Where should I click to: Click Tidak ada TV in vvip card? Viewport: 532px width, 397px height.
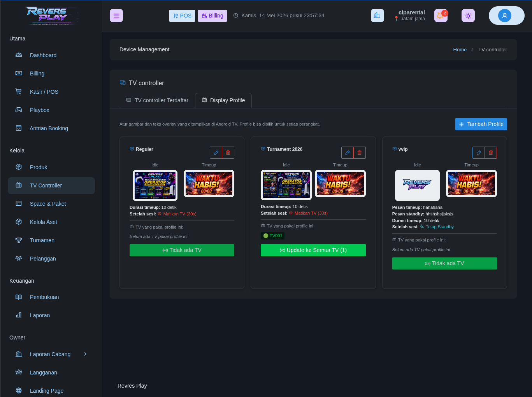pos(444,263)
